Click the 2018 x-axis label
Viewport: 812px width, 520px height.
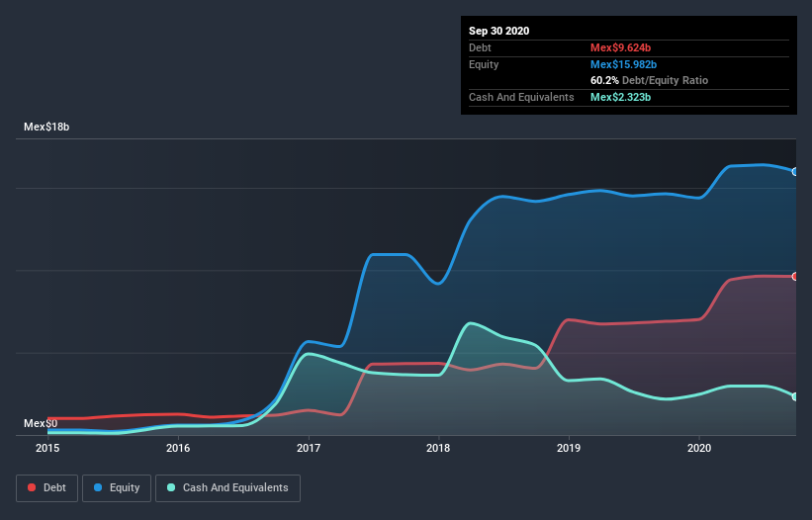coord(438,448)
